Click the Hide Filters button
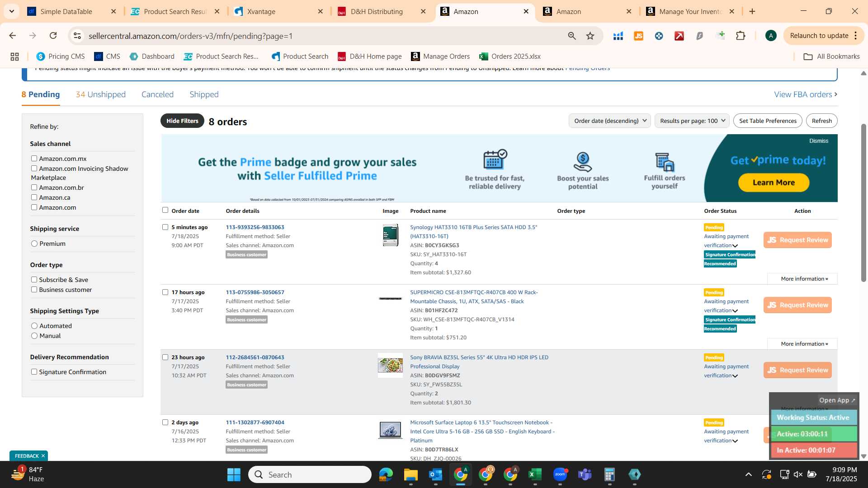The width and height of the screenshot is (868, 488). 182,121
